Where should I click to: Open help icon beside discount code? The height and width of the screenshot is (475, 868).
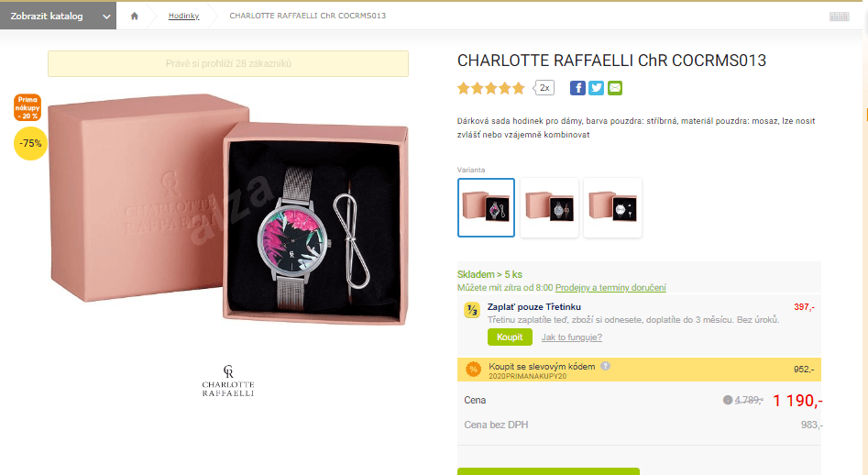coord(606,366)
